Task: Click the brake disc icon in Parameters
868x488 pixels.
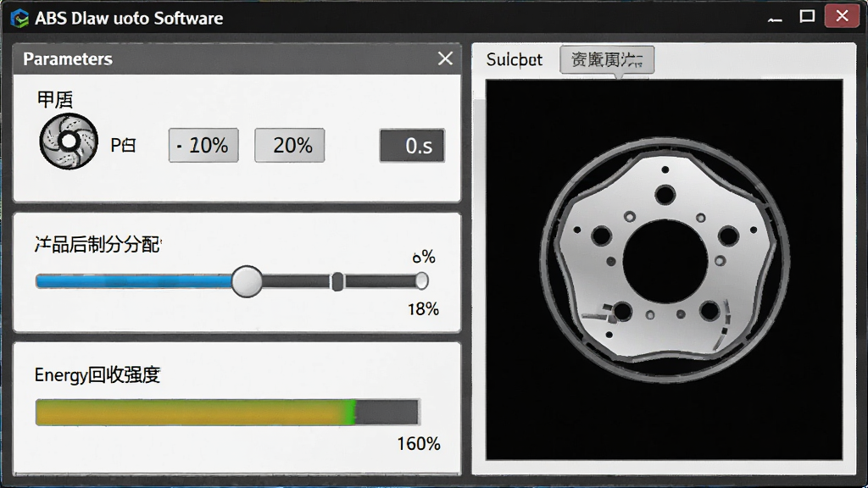Action: click(69, 141)
